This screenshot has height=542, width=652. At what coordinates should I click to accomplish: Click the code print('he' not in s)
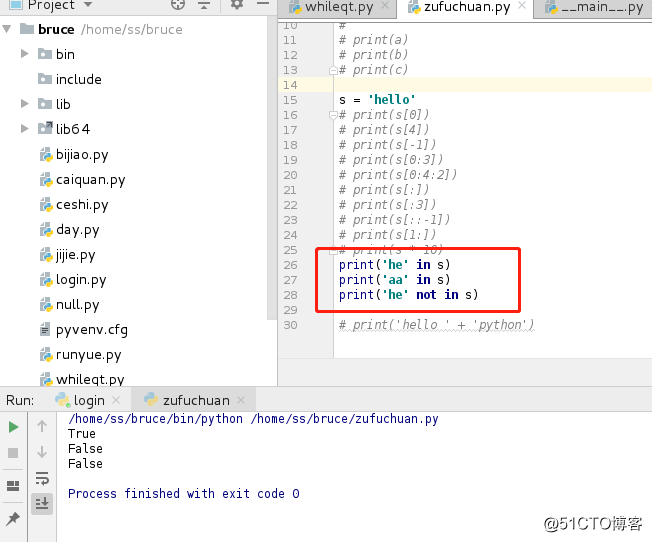click(408, 295)
